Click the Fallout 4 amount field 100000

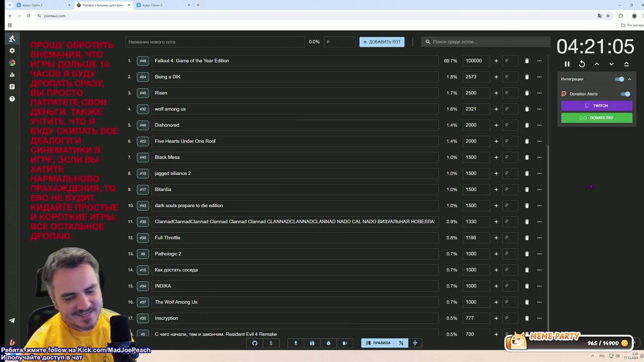click(476, 61)
